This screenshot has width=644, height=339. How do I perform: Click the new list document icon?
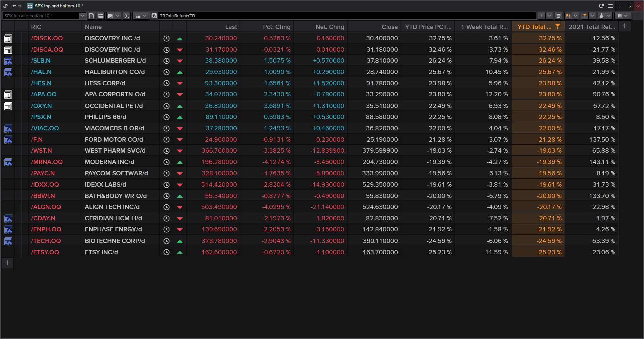tap(92, 16)
